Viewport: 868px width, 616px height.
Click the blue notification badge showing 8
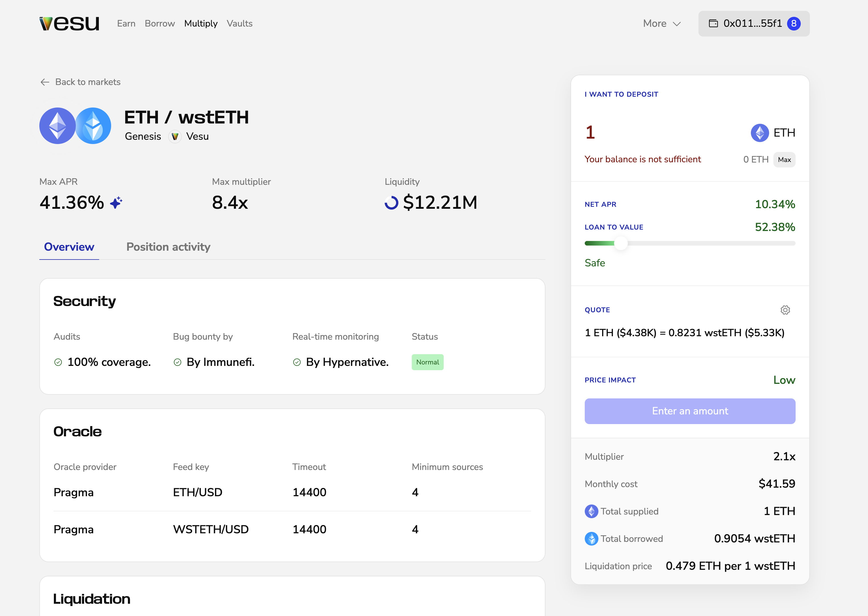[x=794, y=23]
